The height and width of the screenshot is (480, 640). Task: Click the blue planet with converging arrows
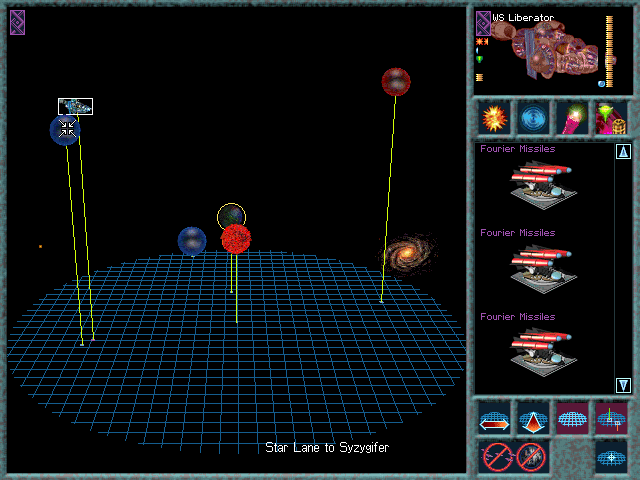65,130
